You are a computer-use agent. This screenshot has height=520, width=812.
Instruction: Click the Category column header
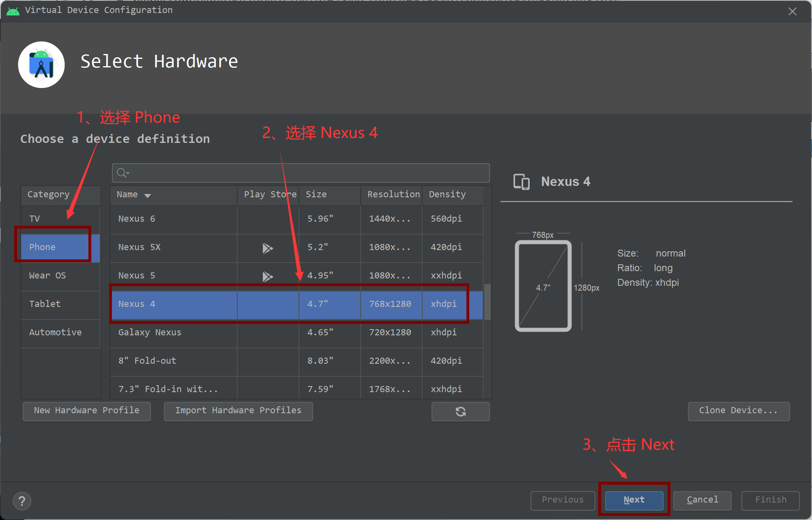[x=60, y=195]
